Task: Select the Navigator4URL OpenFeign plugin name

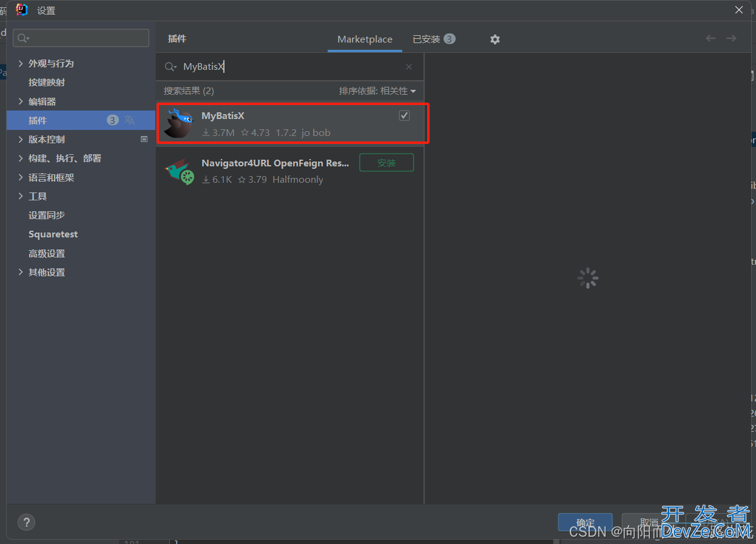Action: [275, 163]
